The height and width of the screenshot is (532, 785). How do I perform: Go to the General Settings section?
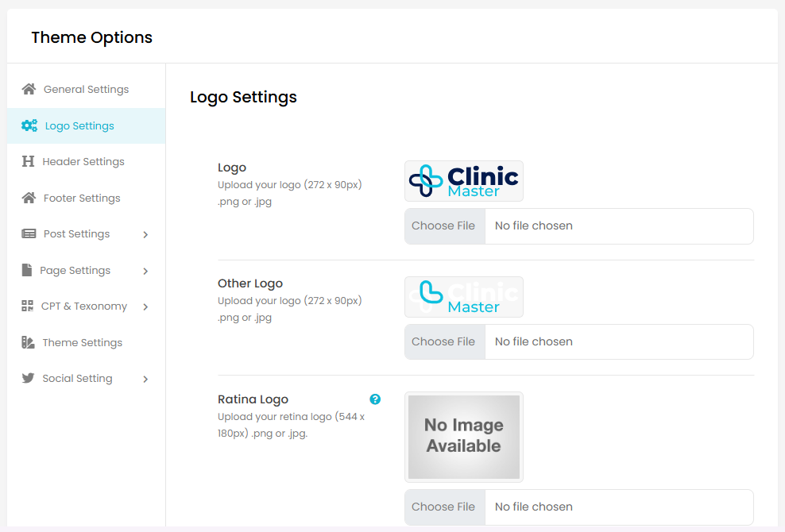click(86, 89)
